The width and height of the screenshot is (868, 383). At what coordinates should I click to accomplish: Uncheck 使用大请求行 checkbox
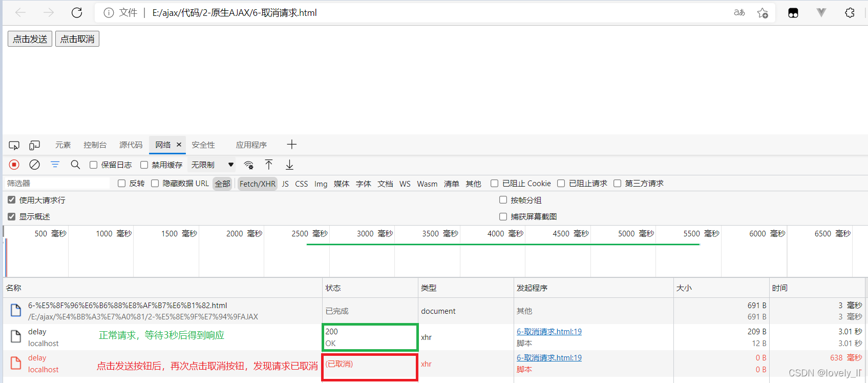[x=11, y=200]
